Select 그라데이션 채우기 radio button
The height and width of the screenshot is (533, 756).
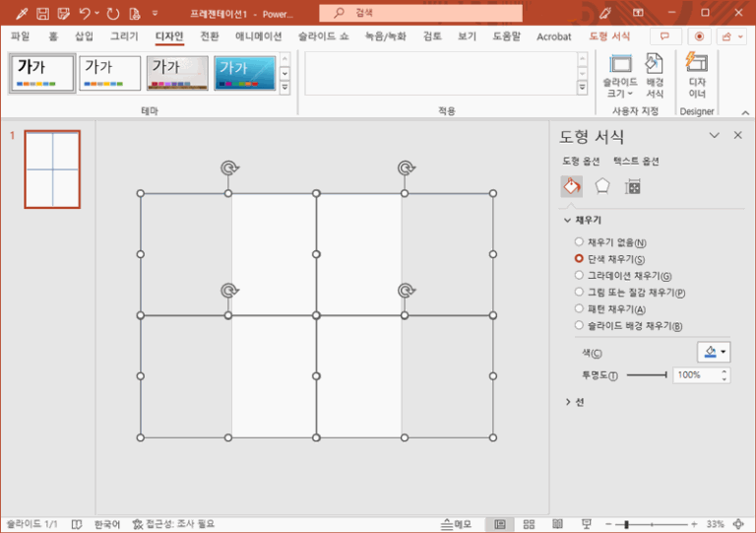[579, 275]
